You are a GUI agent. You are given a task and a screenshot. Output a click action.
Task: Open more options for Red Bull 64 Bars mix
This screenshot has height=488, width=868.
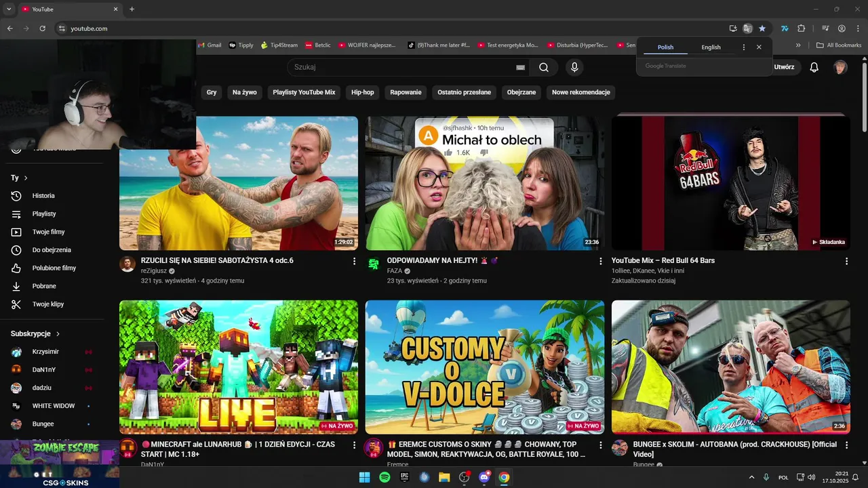point(846,261)
